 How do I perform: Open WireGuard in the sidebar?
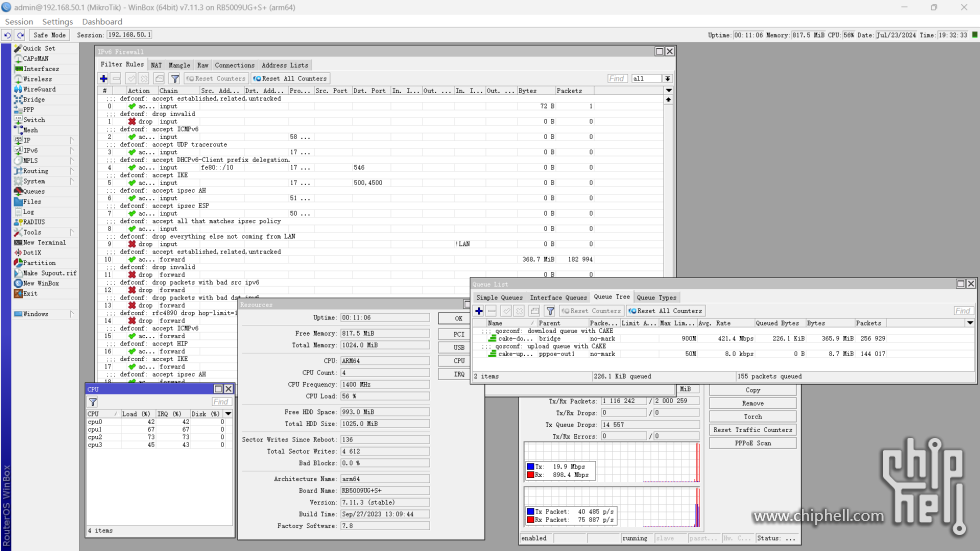click(x=39, y=89)
